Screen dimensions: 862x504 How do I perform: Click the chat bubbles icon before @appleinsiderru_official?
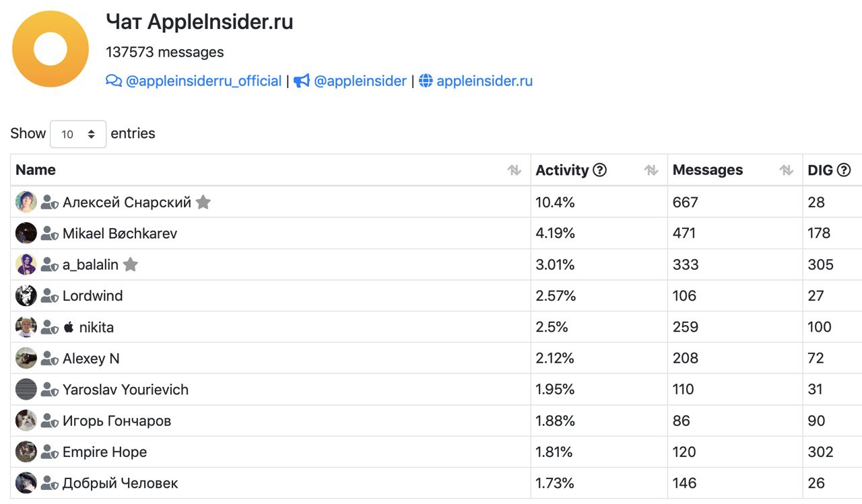click(114, 81)
